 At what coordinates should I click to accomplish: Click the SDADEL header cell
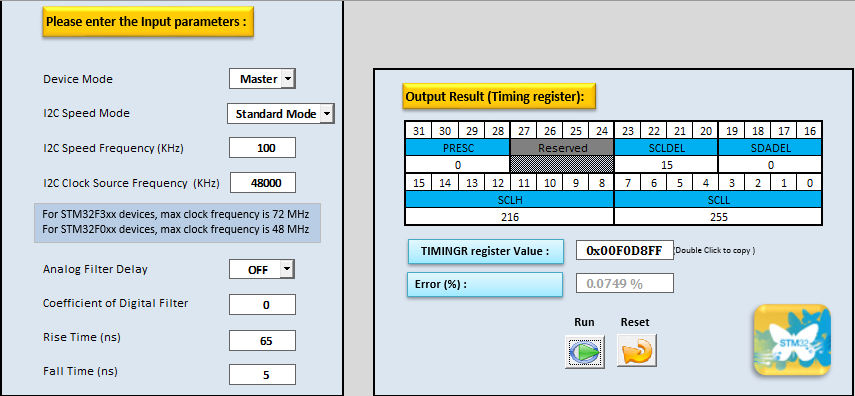point(770,148)
